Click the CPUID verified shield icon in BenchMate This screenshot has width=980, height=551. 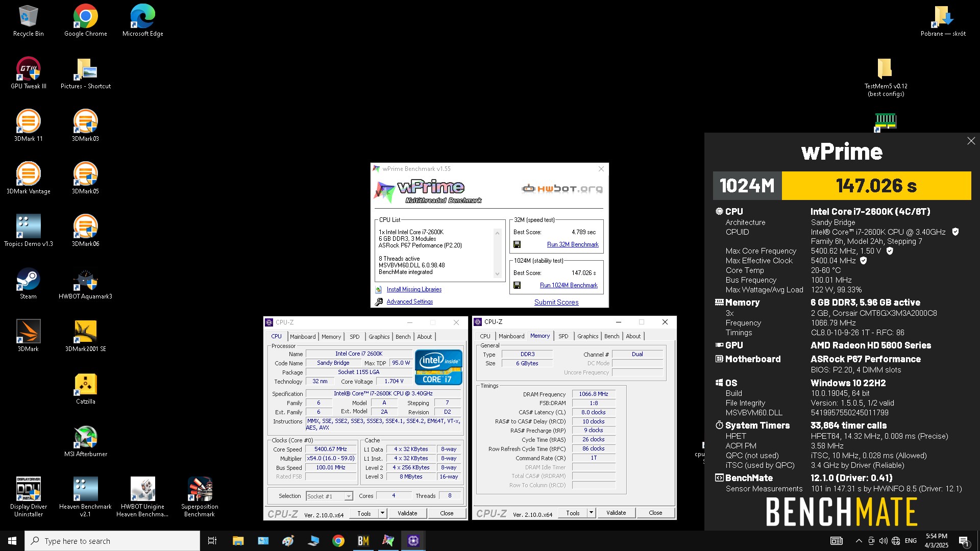[955, 232]
